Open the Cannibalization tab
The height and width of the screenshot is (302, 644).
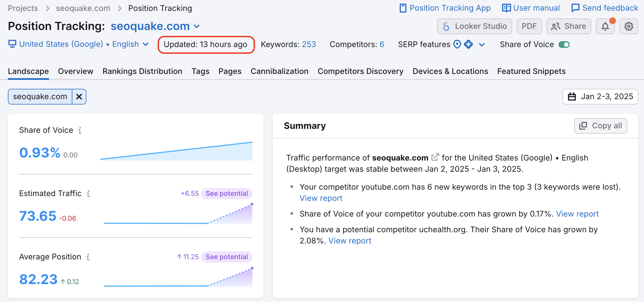point(279,71)
